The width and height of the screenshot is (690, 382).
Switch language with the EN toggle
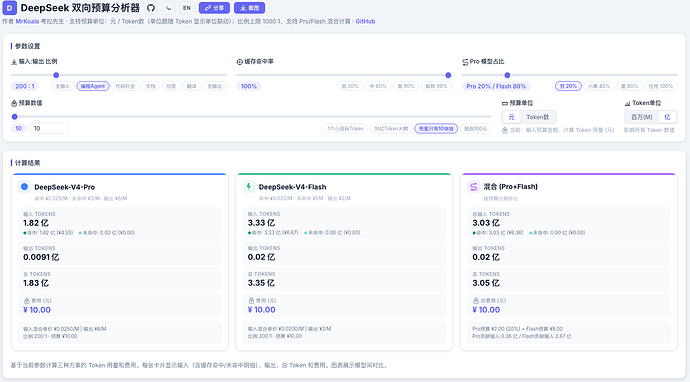click(x=187, y=8)
